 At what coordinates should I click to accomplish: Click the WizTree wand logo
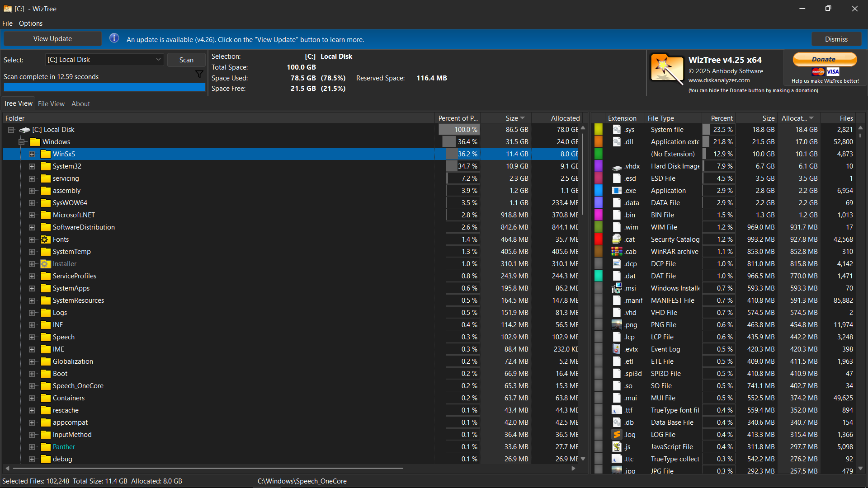[x=667, y=69]
